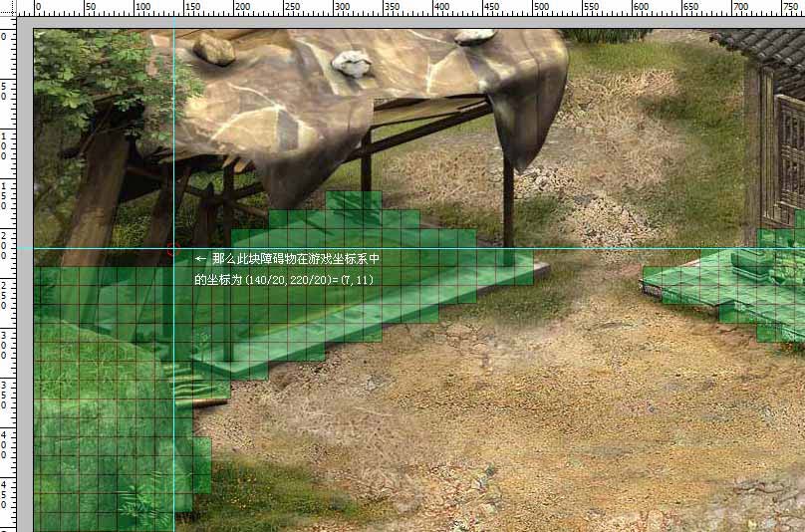
Task: Click the 150 mark on horizontal ruler
Action: (x=192, y=7)
